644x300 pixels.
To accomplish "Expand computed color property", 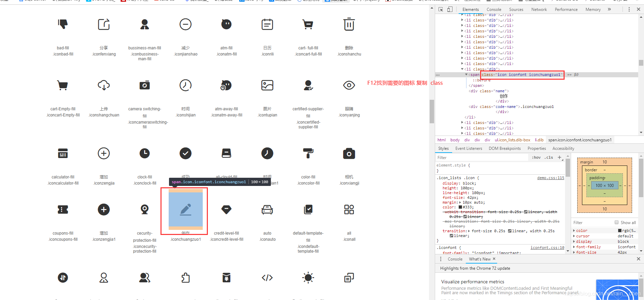I will [574, 231].
